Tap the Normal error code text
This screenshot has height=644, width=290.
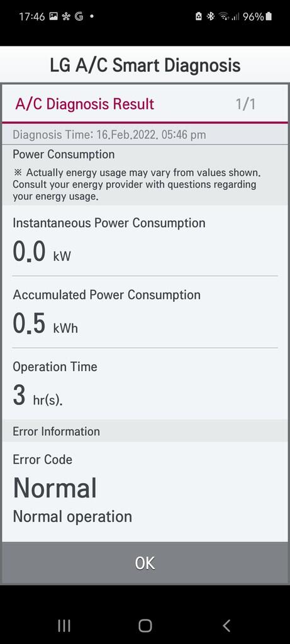[x=55, y=488]
